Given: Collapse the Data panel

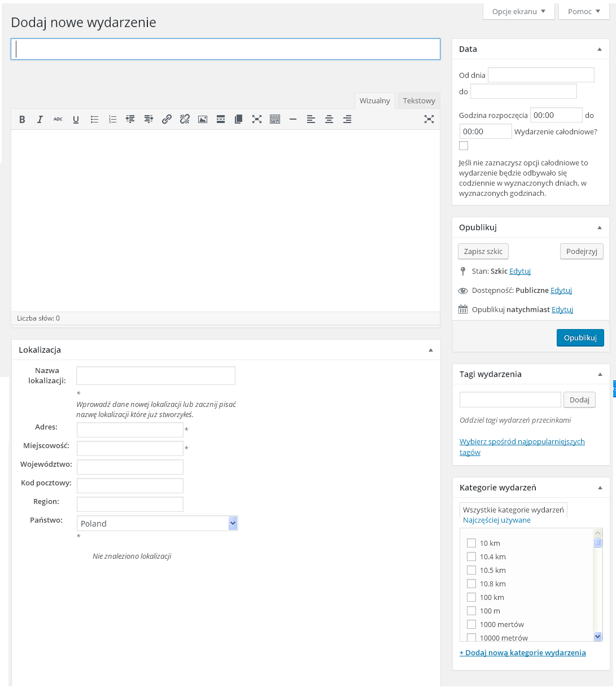Looking at the screenshot, I should pos(600,50).
